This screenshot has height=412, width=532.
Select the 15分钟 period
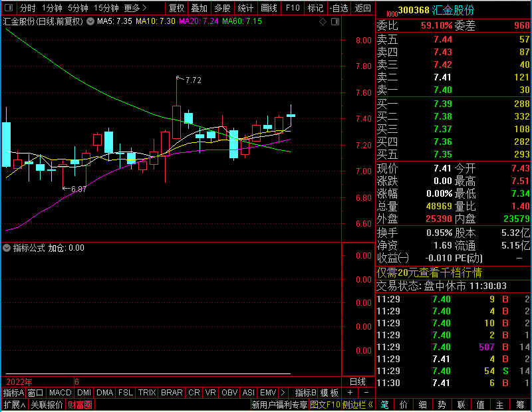pos(106,8)
